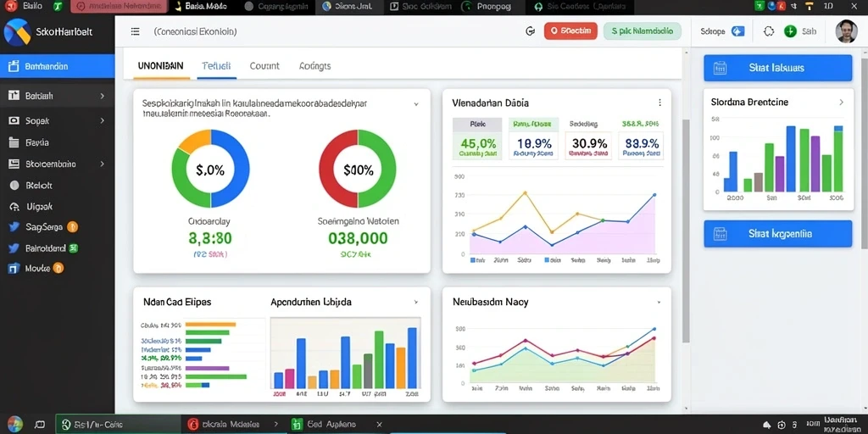Screen dimensions: 868x434
Task: Open the Neubasidm Nacy card dropdown arrow
Action: coord(659,303)
